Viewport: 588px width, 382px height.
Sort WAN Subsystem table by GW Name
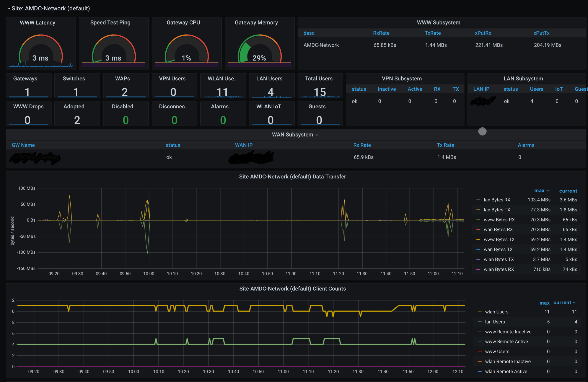coord(23,145)
